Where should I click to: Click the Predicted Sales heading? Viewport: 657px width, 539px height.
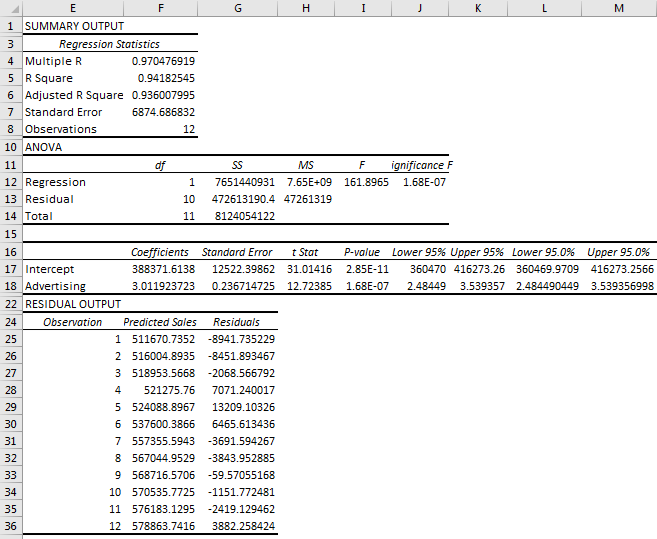tap(160, 322)
